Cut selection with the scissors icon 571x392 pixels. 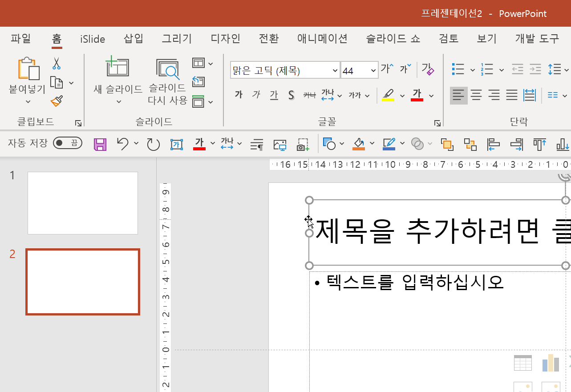click(56, 63)
